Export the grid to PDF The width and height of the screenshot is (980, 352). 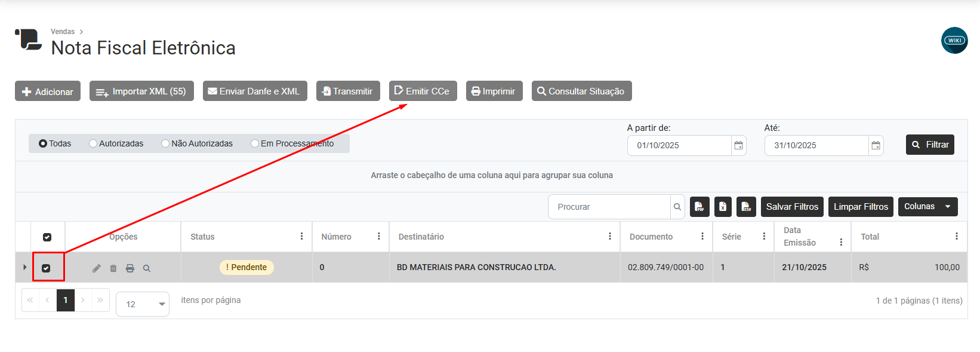click(699, 207)
